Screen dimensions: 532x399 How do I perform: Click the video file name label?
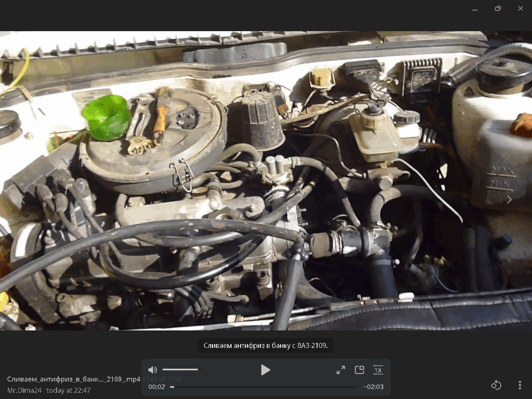coord(74,379)
